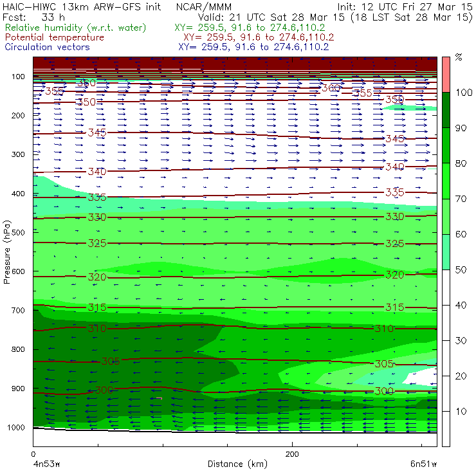Select the 70–80 bright green color bar segment

point(446,181)
